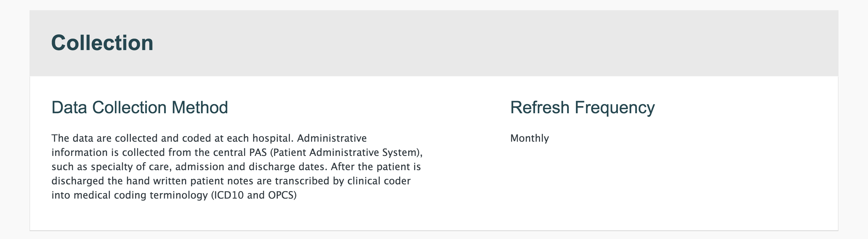Screen dimensions: 868x239
Task: Click the "OPCS" code name
Action: [x=281, y=195]
